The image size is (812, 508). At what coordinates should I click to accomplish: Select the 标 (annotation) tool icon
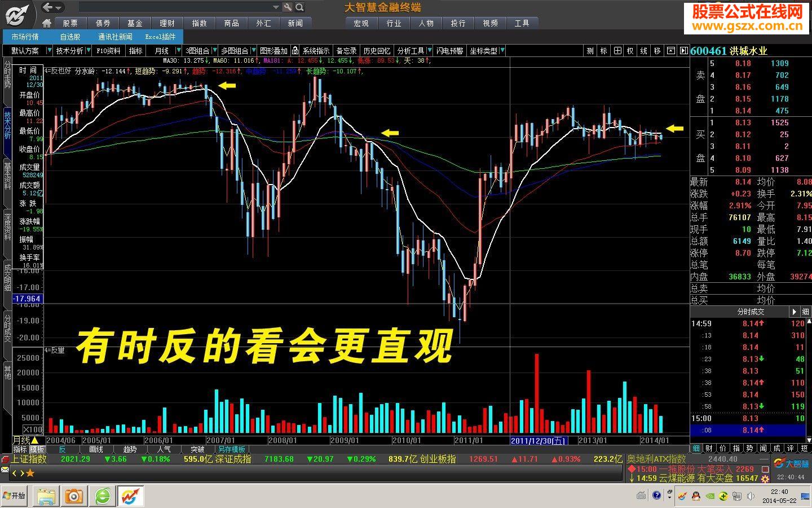[603, 50]
